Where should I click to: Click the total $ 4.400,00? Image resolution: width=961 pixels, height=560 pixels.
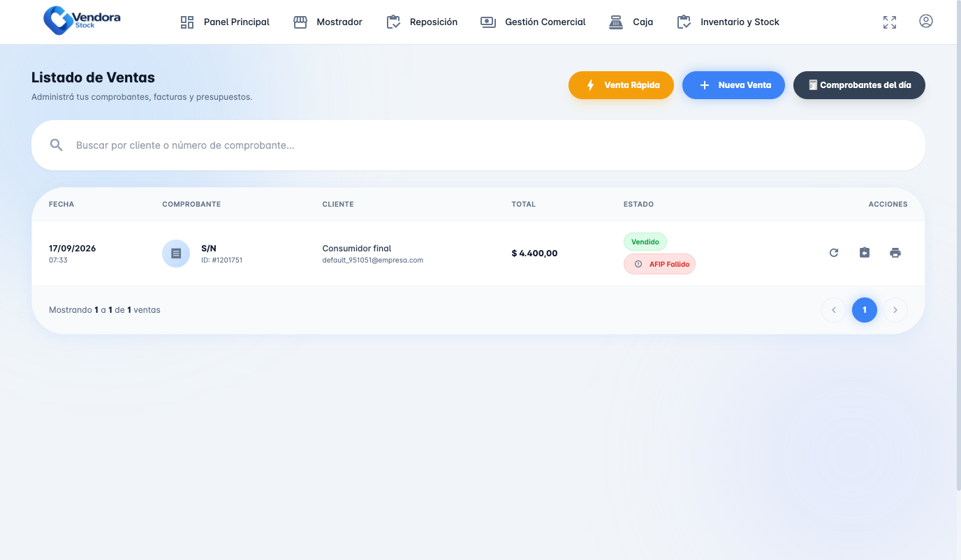(535, 253)
